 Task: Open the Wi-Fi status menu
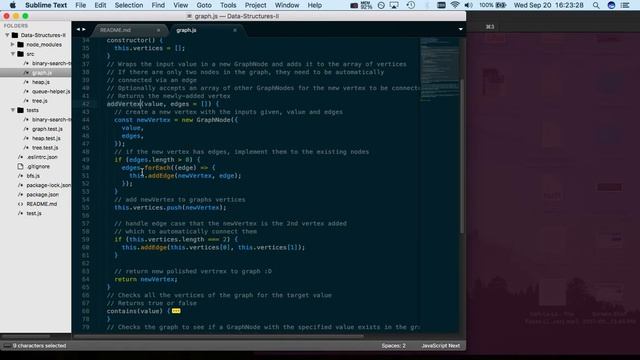point(455,5)
